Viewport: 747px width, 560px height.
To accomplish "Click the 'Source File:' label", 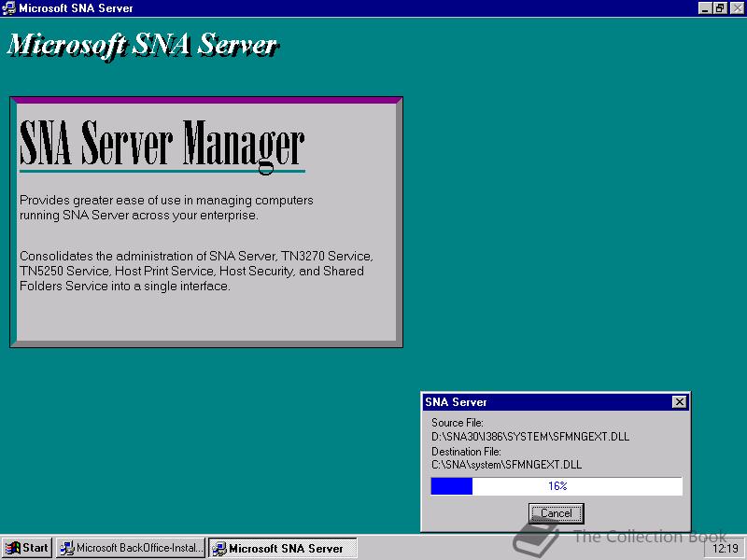I will [x=458, y=423].
